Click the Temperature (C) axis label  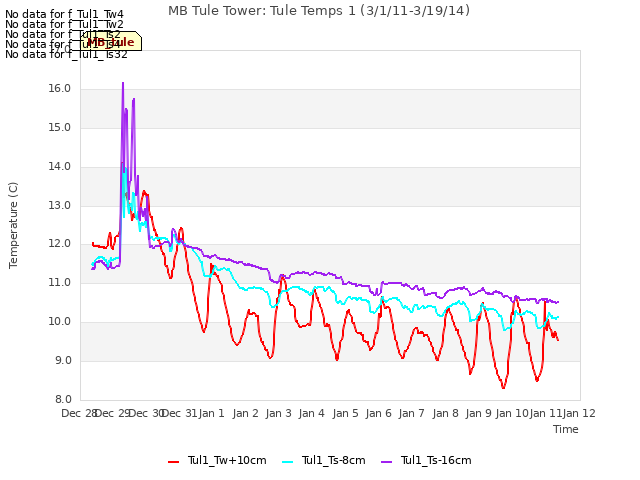tap(13, 225)
